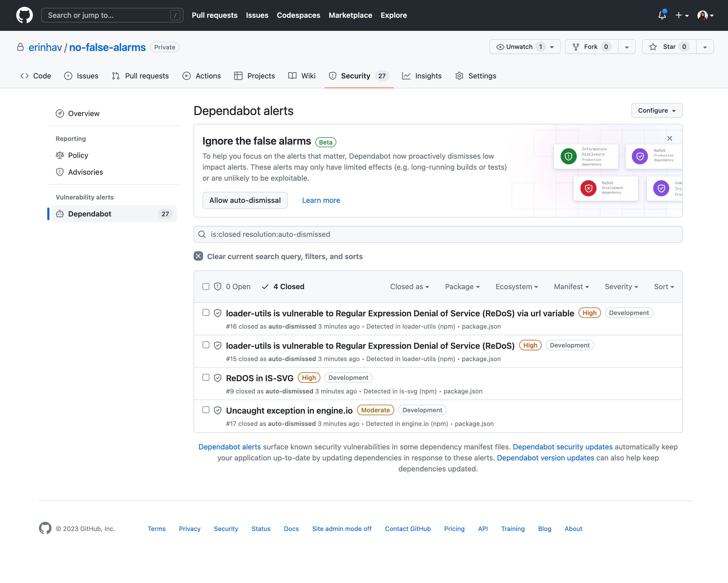The height and width of the screenshot is (583, 728).
Task: Show the 4 Closed alerts
Action: 283,287
